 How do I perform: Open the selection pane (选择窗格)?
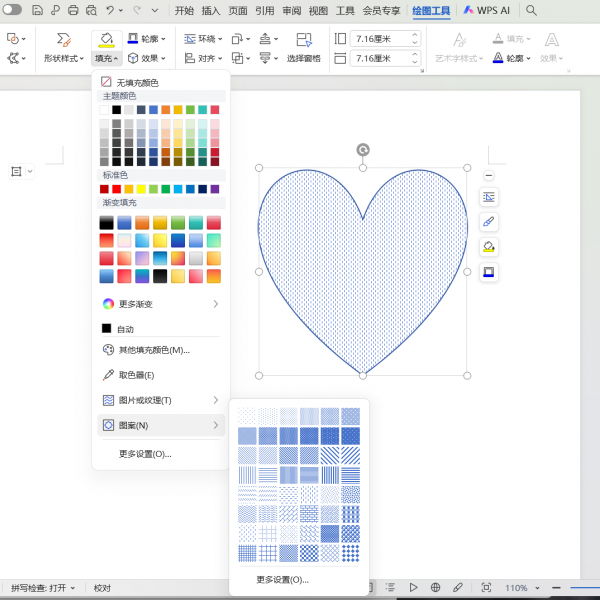[303, 48]
